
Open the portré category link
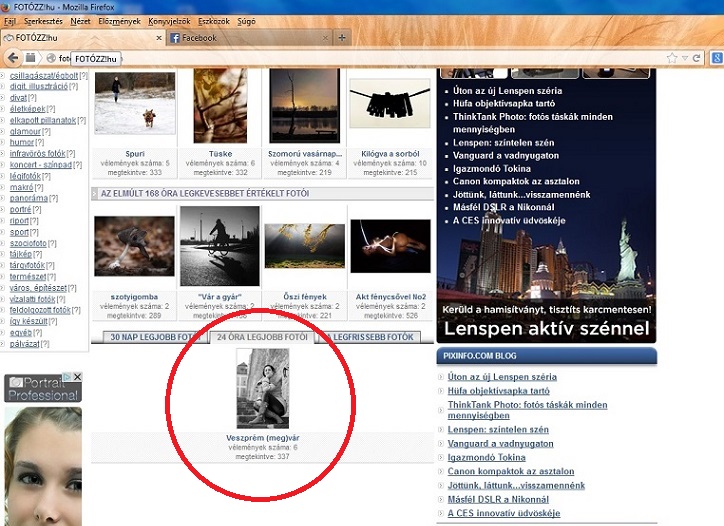click(20, 209)
